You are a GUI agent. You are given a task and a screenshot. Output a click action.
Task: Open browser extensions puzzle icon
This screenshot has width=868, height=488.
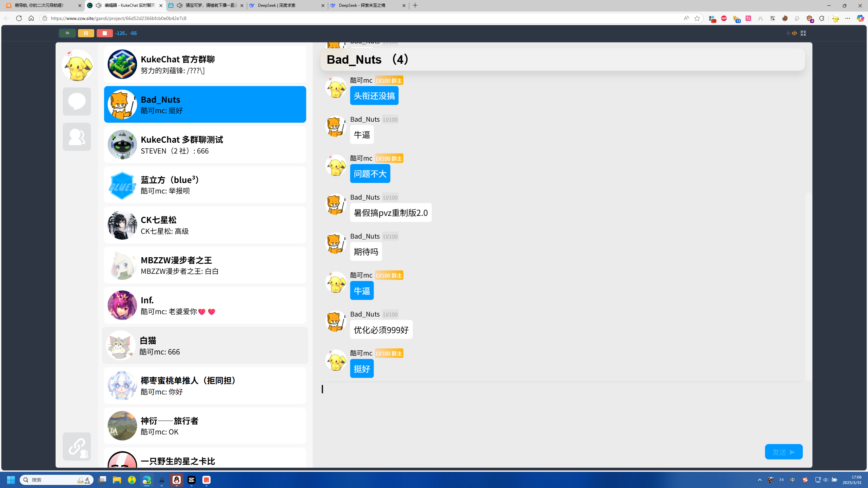822,18
